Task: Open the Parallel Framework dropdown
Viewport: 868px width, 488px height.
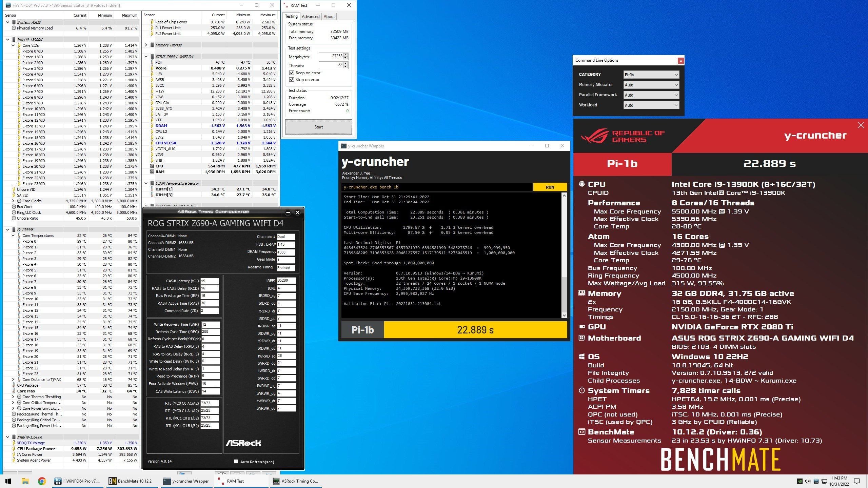Action: [651, 95]
